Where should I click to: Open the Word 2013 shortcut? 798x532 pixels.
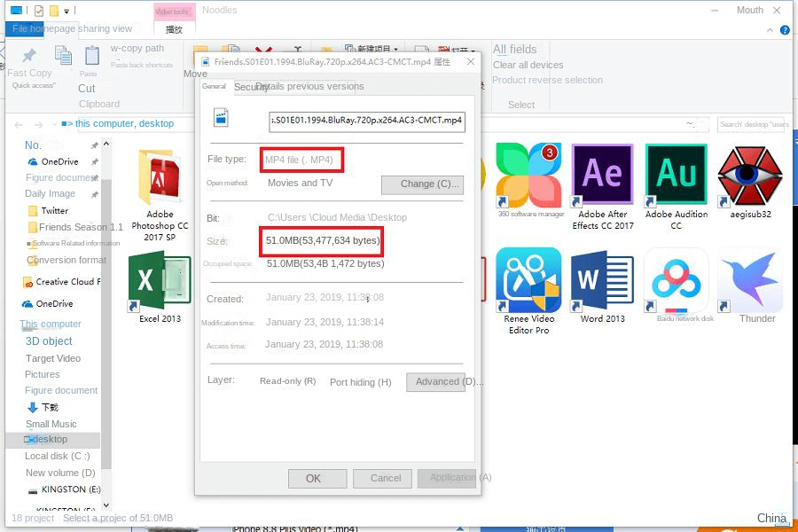pos(603,286)
